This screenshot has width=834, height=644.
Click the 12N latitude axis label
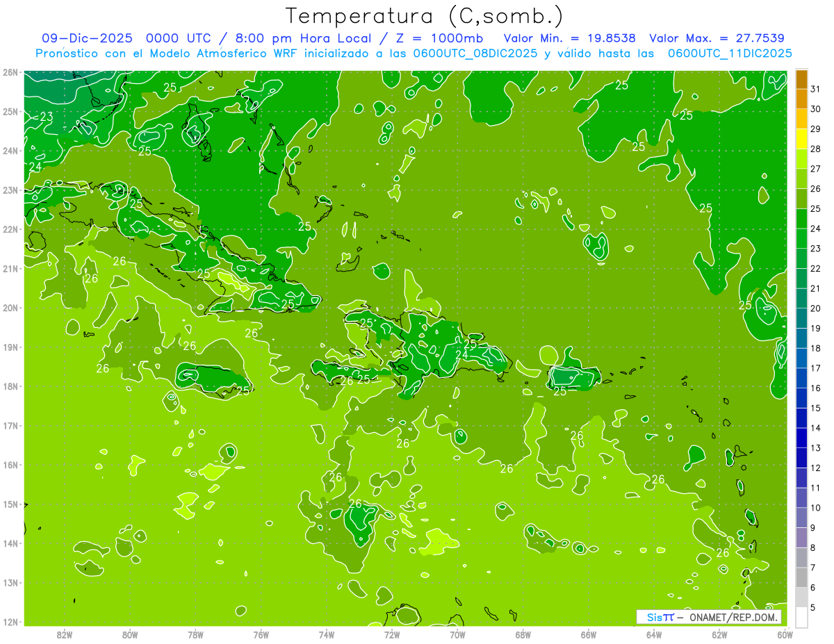pyautogui.click(x=10, y=622)
